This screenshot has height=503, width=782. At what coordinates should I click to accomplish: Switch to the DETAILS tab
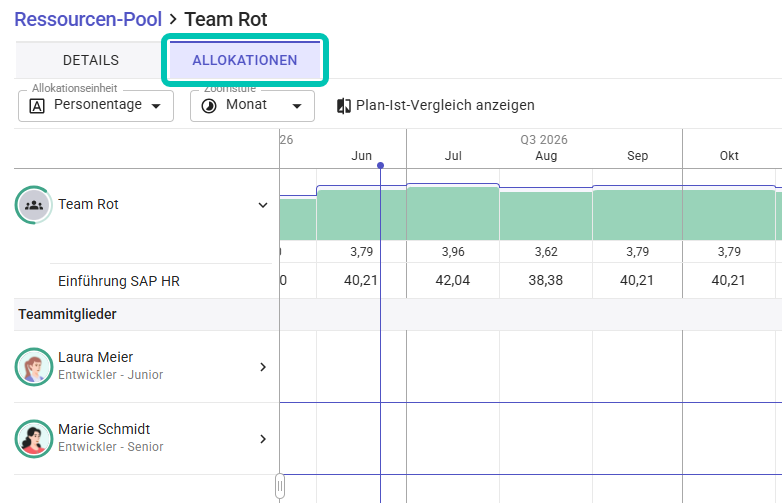91,60
